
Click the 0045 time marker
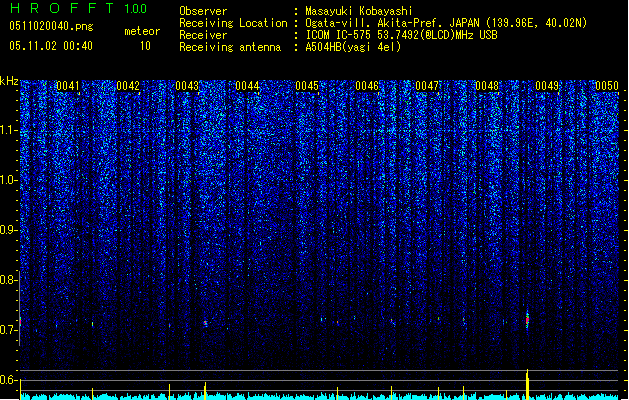tap(307, 86)
